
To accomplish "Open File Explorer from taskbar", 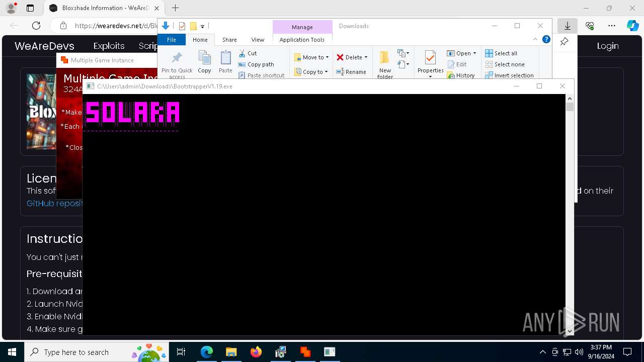I will [231, 352].
